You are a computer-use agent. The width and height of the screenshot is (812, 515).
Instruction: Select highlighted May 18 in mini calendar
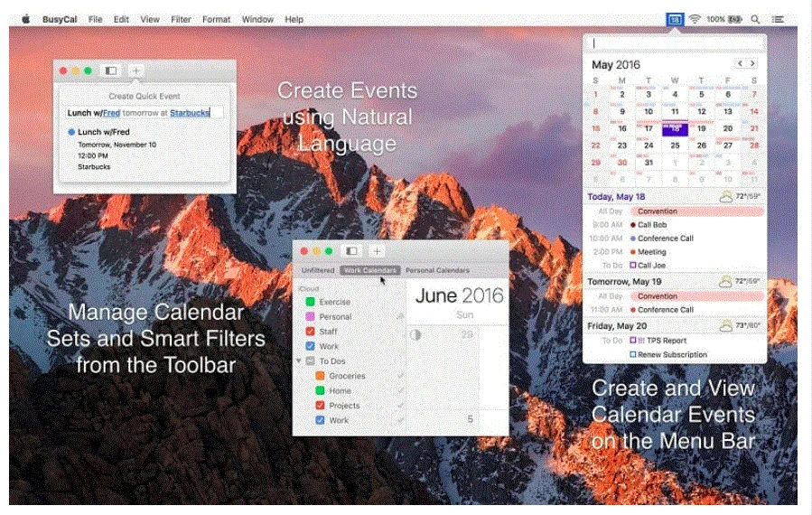point(675,129)
